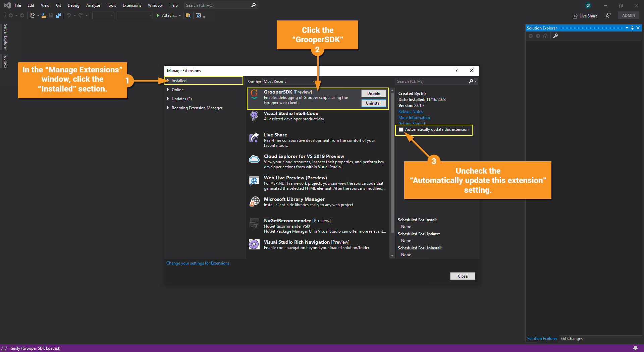This screenshot has width=644, height=352.
Task: Click the preview window icon next to Find in Files
Action: [x=198, y=15]
